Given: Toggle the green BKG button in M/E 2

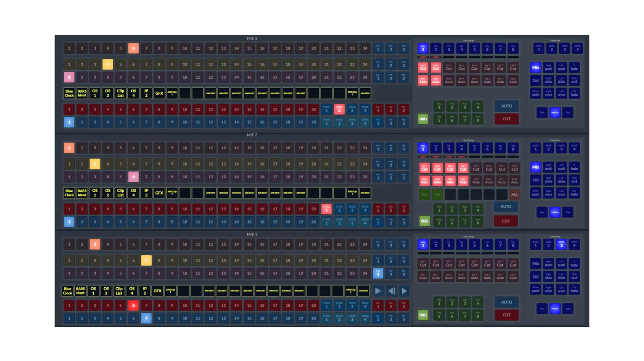Looking at the screenshot, I should point(424,221).
